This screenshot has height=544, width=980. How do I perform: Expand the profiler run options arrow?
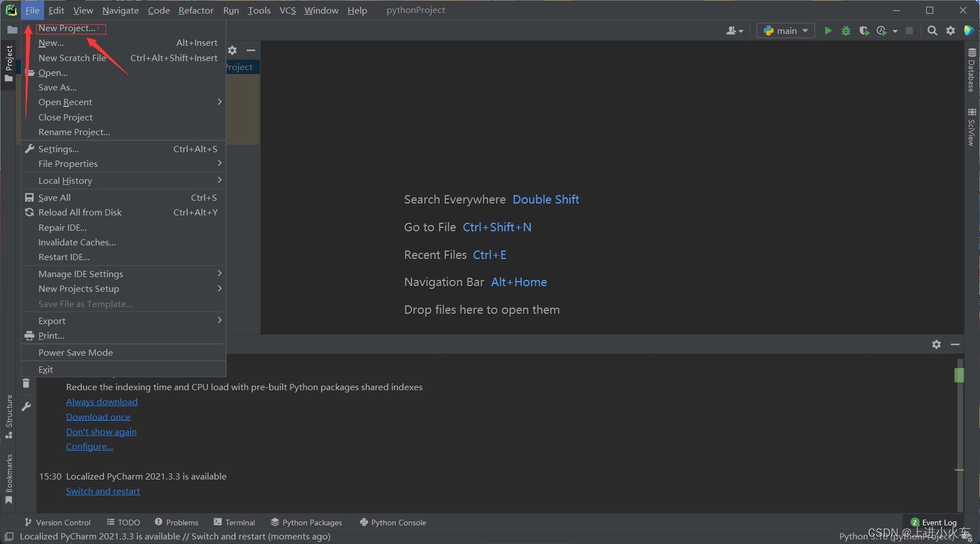pos(895,31)
